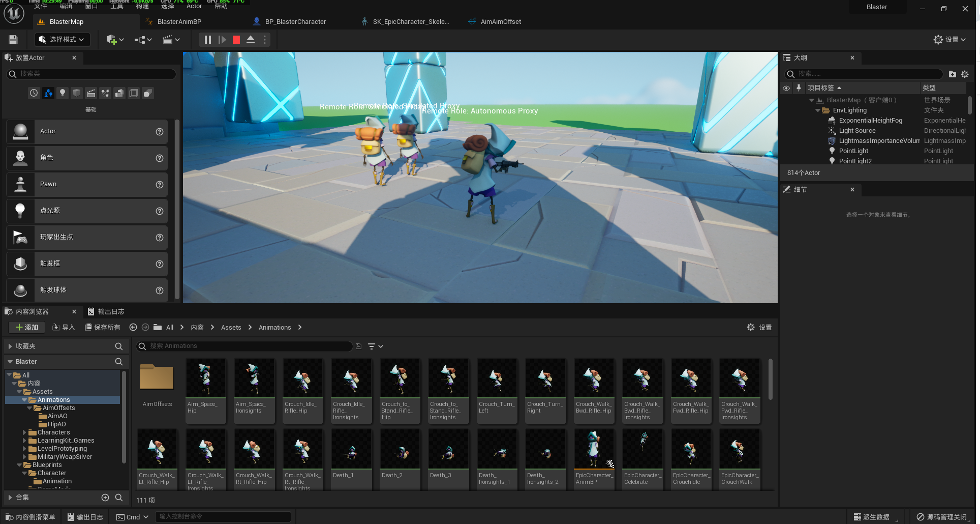Switch to the AimAimOffset tab
980x524 pixels.
tap(501, 22)
